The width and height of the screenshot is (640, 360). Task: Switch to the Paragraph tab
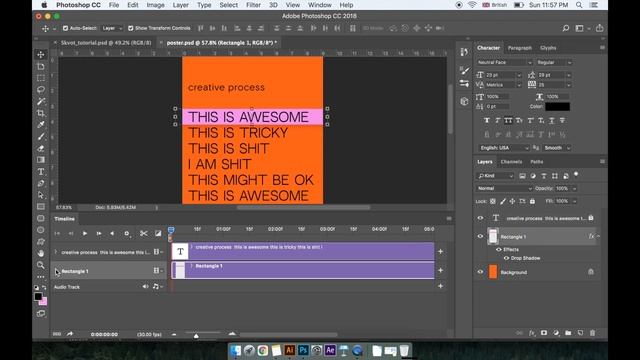[520, 48]
